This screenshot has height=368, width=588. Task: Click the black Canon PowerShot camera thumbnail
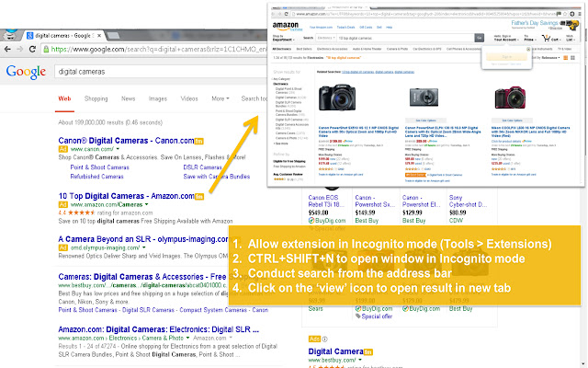337,98
